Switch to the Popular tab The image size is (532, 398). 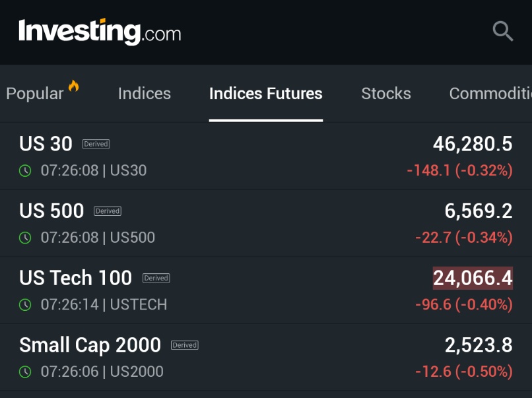34,94
